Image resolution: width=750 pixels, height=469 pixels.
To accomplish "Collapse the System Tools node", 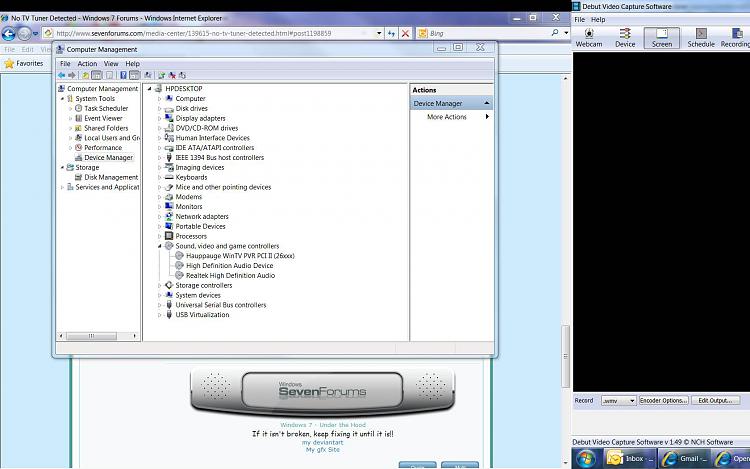I will pyautogui.click(x=62, y=99).
